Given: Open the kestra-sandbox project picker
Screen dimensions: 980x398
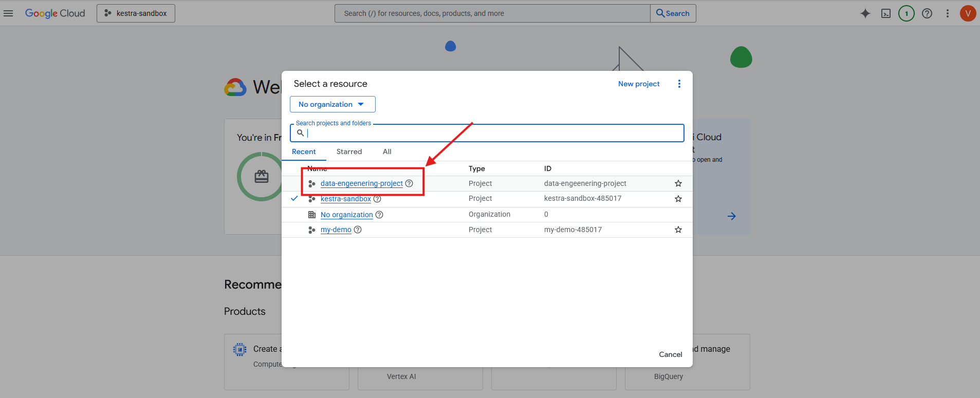Looking at the screenshot, I should click(x=136, y=13).
